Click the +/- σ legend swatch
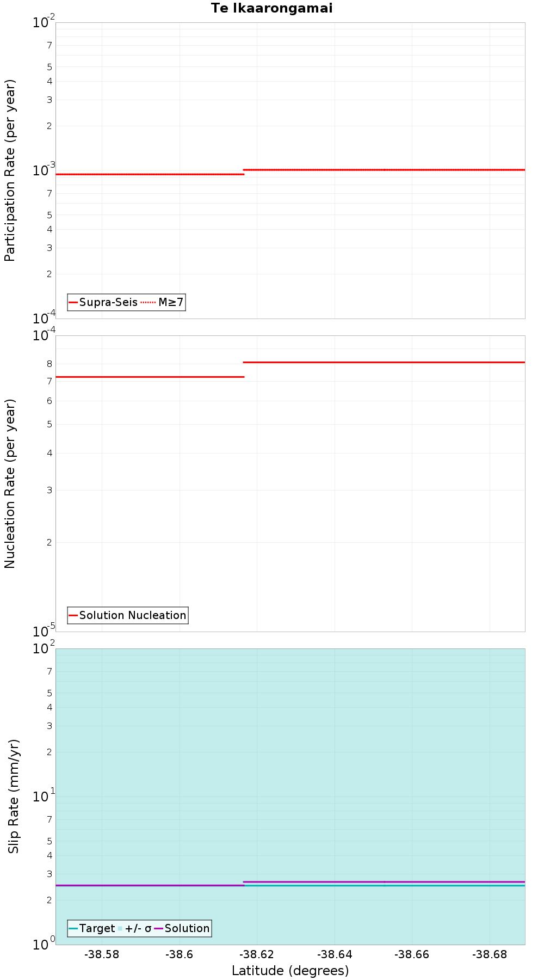This screenshot has width=544, height=980. pos(121,928)
